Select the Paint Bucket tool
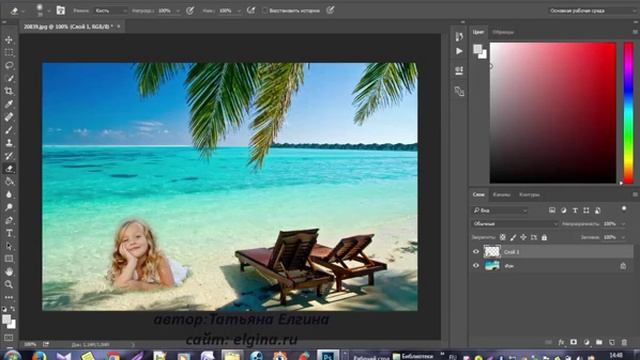 (x=9, y=182)
